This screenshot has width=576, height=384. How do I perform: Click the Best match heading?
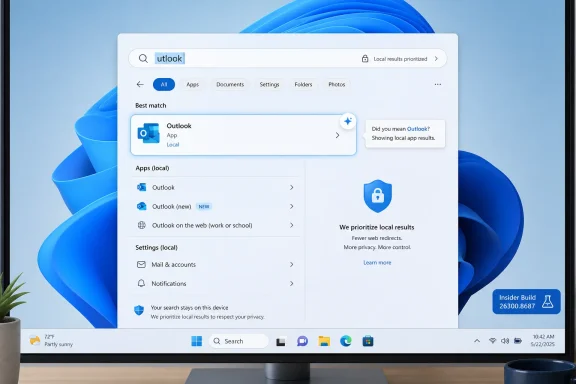tap(151, 105)
